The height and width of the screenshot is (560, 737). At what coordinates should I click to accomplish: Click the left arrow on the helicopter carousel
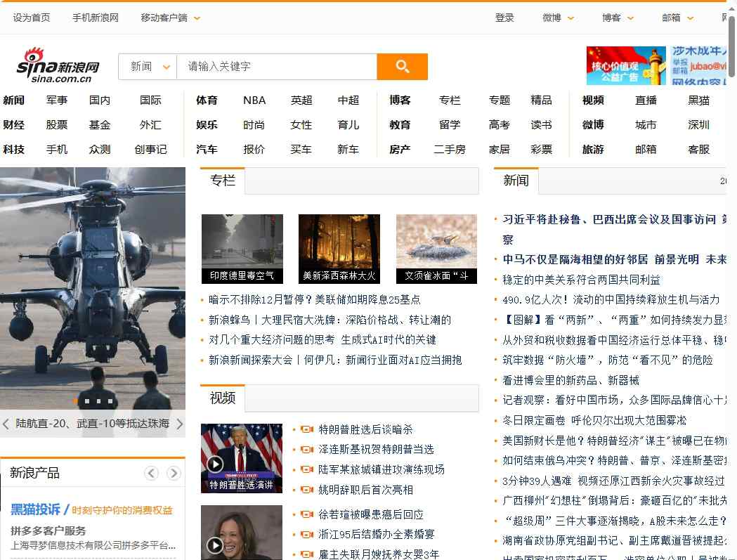coord(6,424)
